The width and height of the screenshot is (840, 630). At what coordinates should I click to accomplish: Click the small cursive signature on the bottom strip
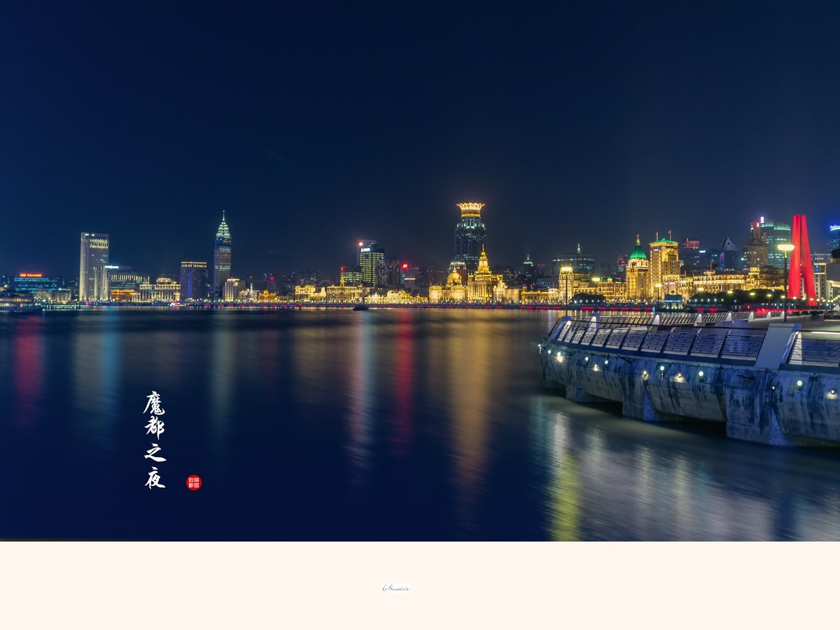[395, 588]
